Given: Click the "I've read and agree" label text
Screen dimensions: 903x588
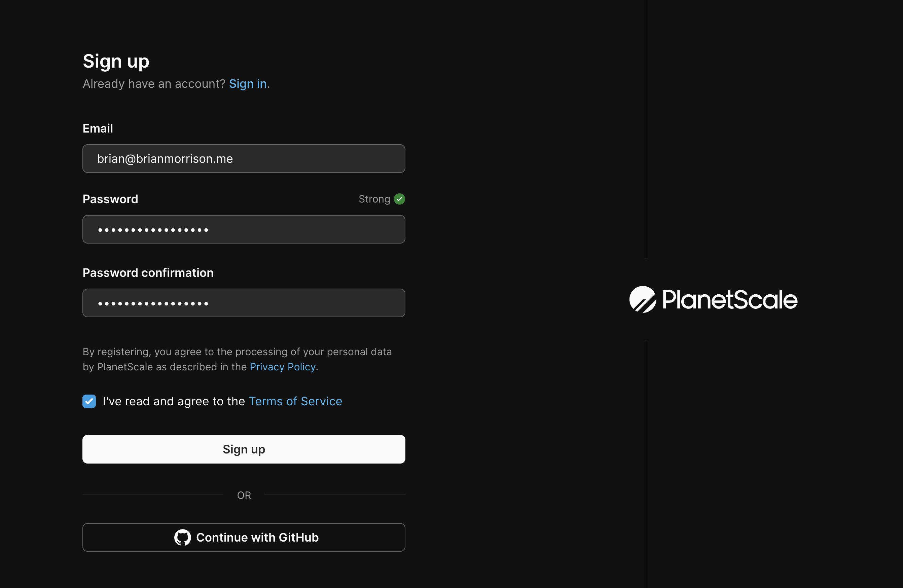Looking at the screenshot, I should coord(174,401).
